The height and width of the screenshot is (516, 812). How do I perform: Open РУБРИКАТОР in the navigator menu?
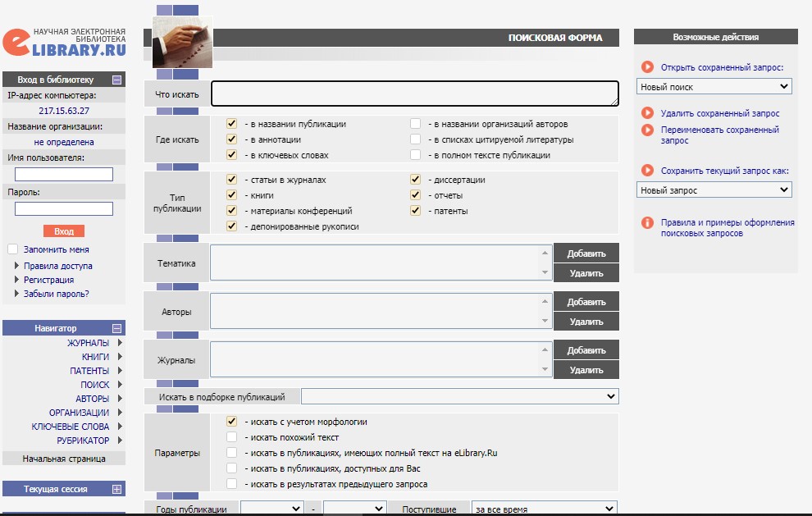click(83, 441)
